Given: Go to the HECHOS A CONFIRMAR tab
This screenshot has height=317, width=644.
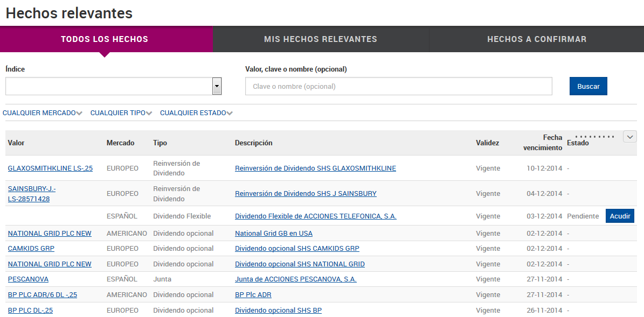Looking at the screenshot, I should pyautogui.click(x=537, y=39).
